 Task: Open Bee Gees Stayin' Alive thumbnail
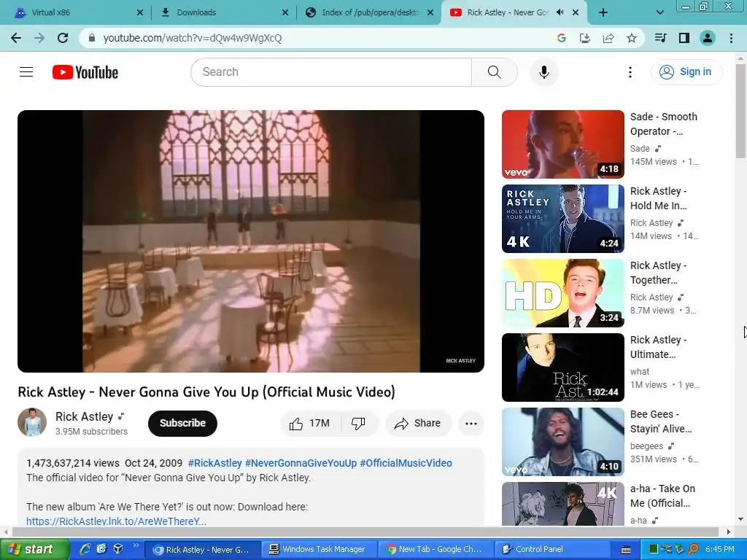pyautogui.click(x=562, y=441)
